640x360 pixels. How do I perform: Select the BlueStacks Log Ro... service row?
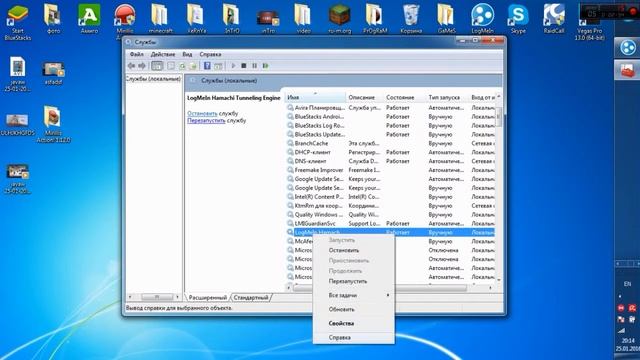coord(390,126)
